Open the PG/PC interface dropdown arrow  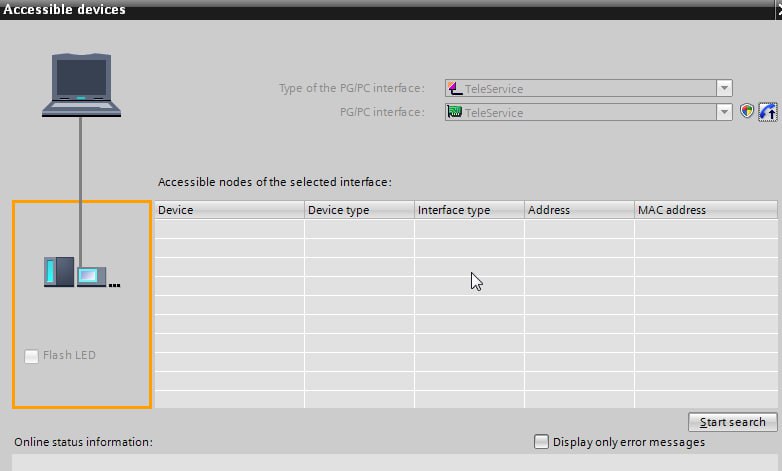tap(724, 112)
